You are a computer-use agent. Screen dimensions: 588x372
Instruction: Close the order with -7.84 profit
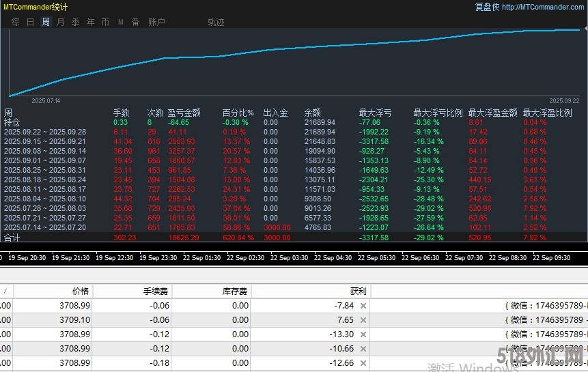coord(363,306)
